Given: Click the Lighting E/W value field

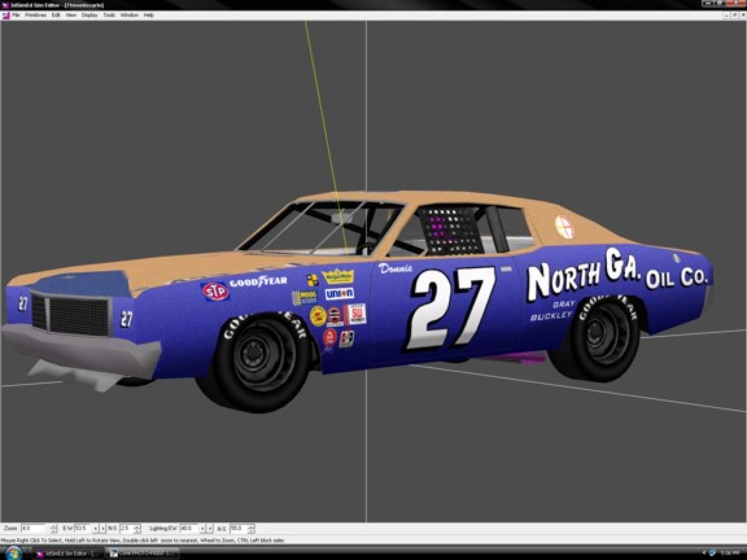Looking at the screenshot, I should pos(188,528).
